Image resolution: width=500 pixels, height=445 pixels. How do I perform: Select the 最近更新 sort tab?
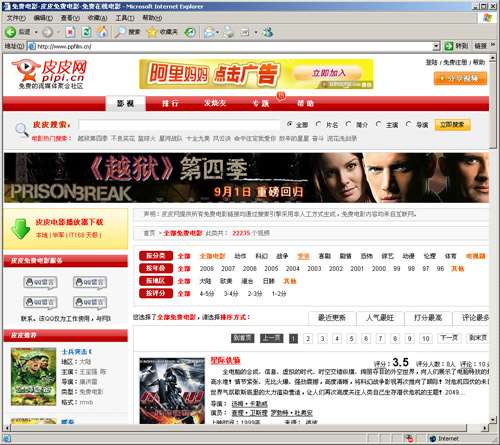coord(332,318)
